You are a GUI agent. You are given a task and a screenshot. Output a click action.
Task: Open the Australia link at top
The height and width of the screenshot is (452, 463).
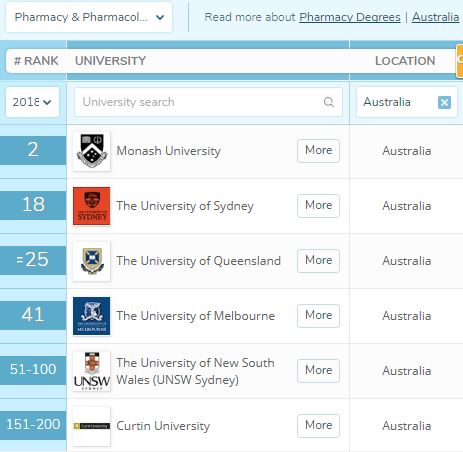point(435,17)
